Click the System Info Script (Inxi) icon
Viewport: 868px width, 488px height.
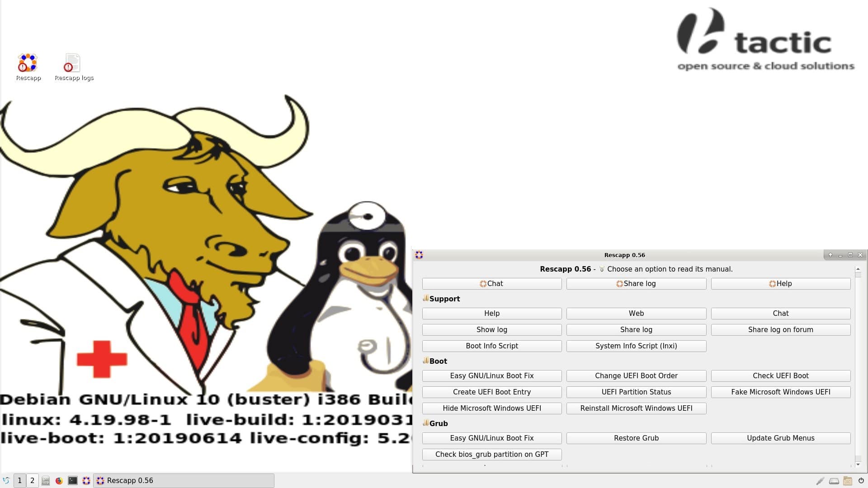pyautogui.click(x=636, y=346)
